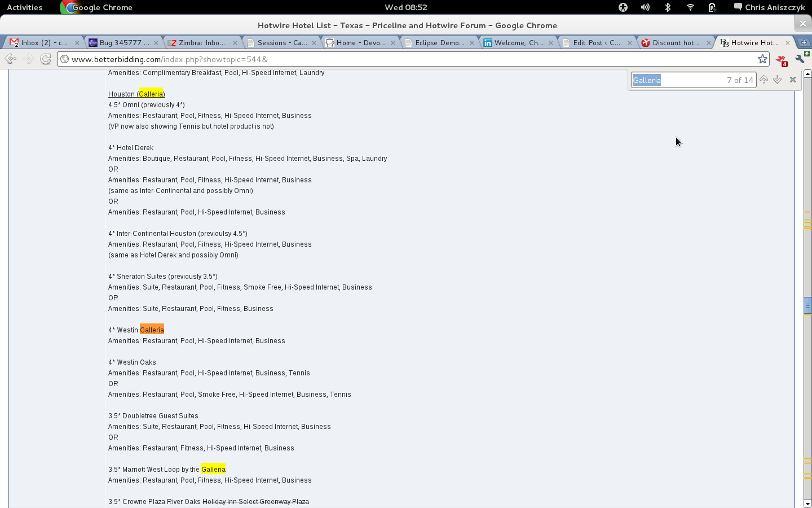Viewport: 812px width, 508px height.
Task: Reload the current page
Action: 46,59
